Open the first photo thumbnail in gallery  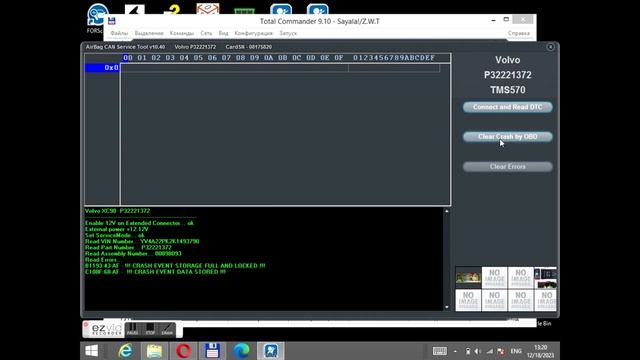click(468, 278)
